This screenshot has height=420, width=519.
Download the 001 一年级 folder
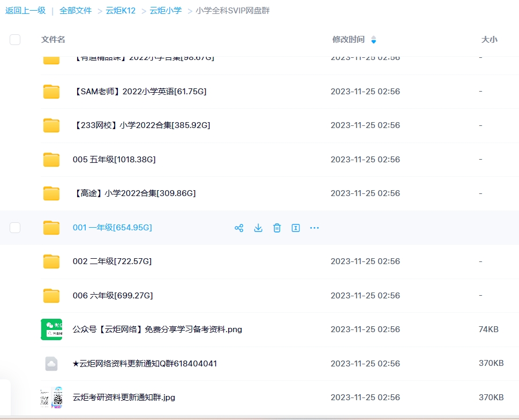click(258, 228)
